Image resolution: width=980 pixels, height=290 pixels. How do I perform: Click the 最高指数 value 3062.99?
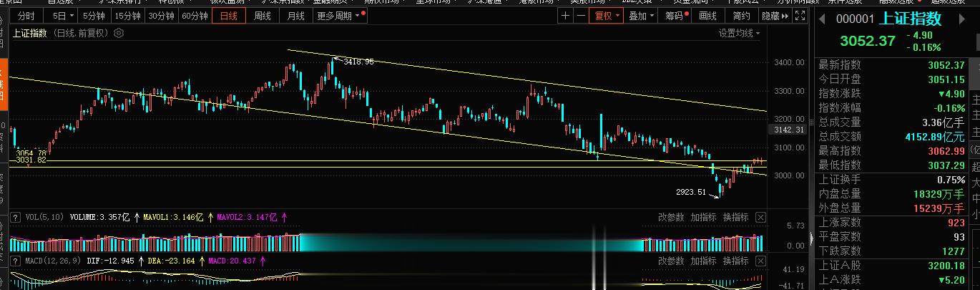[947, 150]
